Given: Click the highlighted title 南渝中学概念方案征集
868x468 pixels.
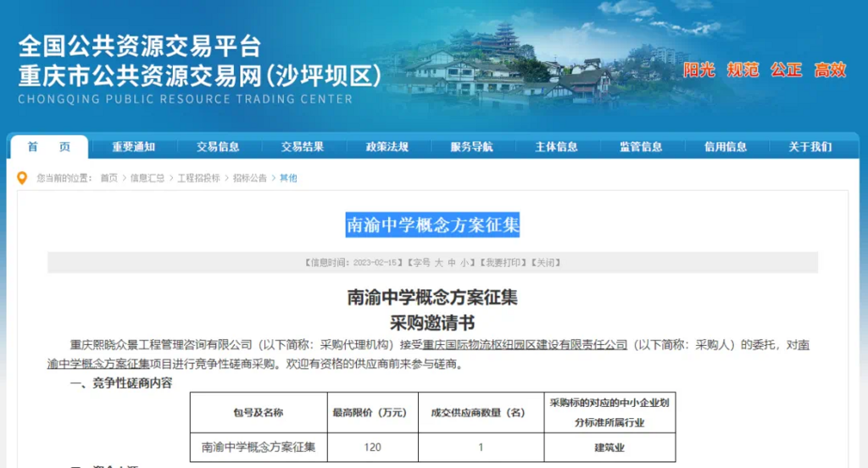Looking at the screenshot, I should pyautogui.click(x=432, y=225).
